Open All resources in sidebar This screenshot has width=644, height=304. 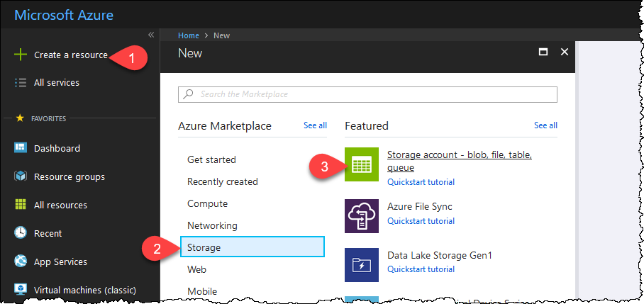pyautogui.click(x=60, y=205)
